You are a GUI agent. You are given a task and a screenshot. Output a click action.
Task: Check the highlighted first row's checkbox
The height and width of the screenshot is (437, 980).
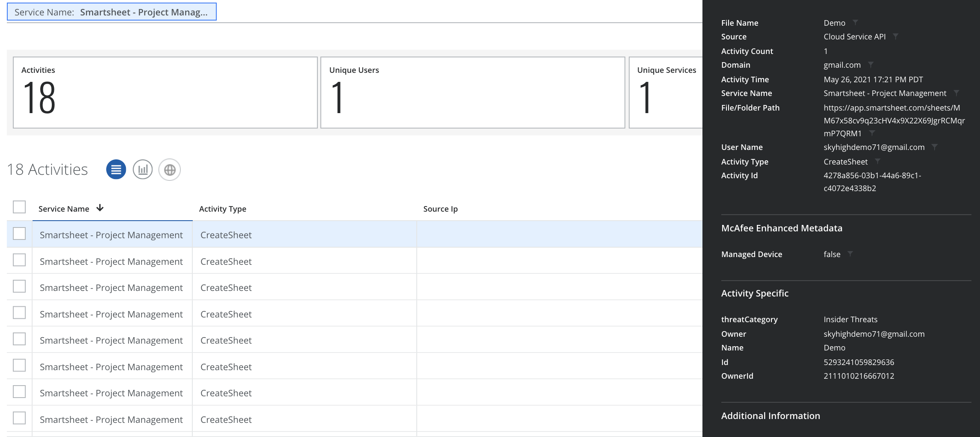point(19,234)
